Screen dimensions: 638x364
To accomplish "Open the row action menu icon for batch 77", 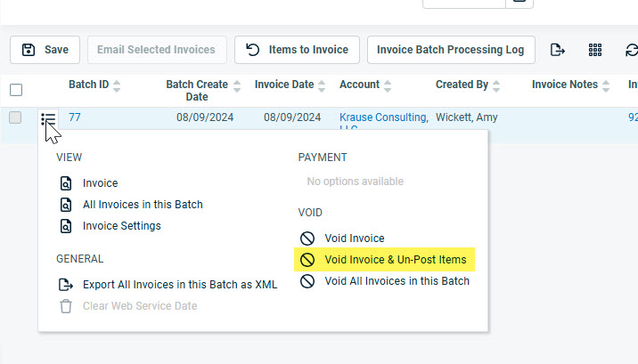I will [48, 118].
